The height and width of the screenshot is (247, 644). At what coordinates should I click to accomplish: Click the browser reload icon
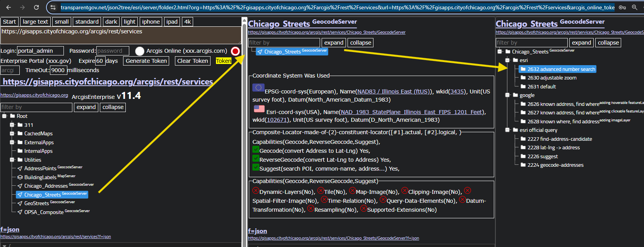click(36, 7)
